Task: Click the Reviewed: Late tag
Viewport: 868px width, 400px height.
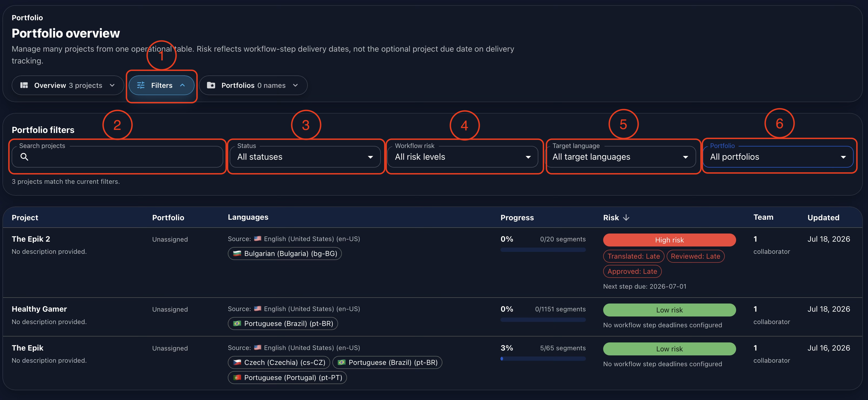Action: (696, 256)
